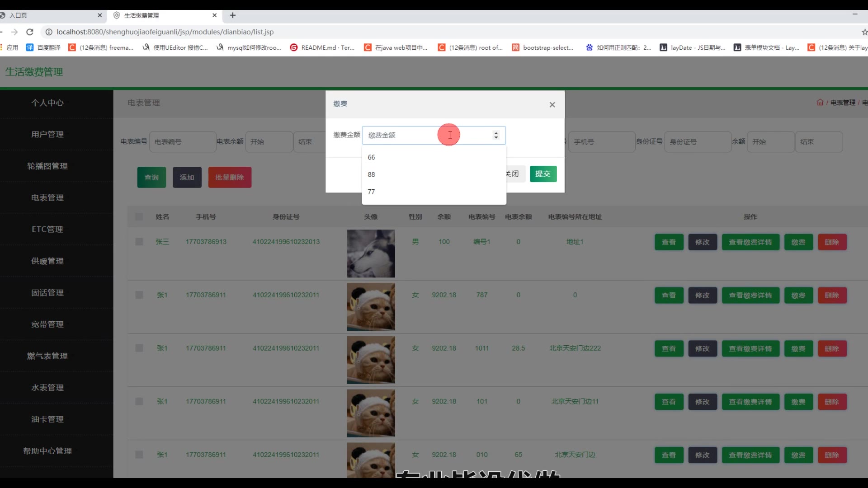
Task: Open the README.md bookmark
Action: [322, 47]
